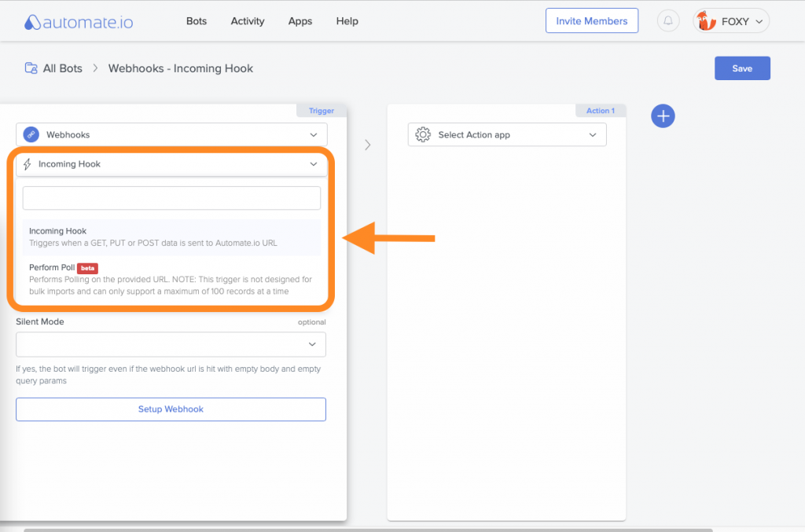Click the FOXY fox avatar
This screenshot has width=805, height=532.
coord(706,21)
